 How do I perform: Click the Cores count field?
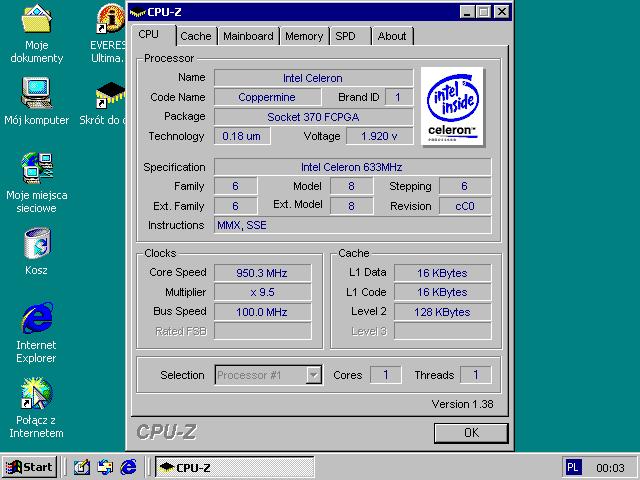pyautogui.click(x=385, y=375)
